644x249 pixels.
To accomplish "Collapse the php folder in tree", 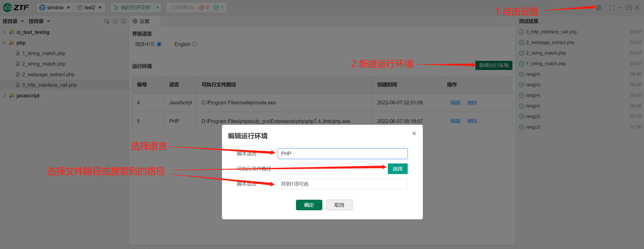I will click(x=5, y=43).
